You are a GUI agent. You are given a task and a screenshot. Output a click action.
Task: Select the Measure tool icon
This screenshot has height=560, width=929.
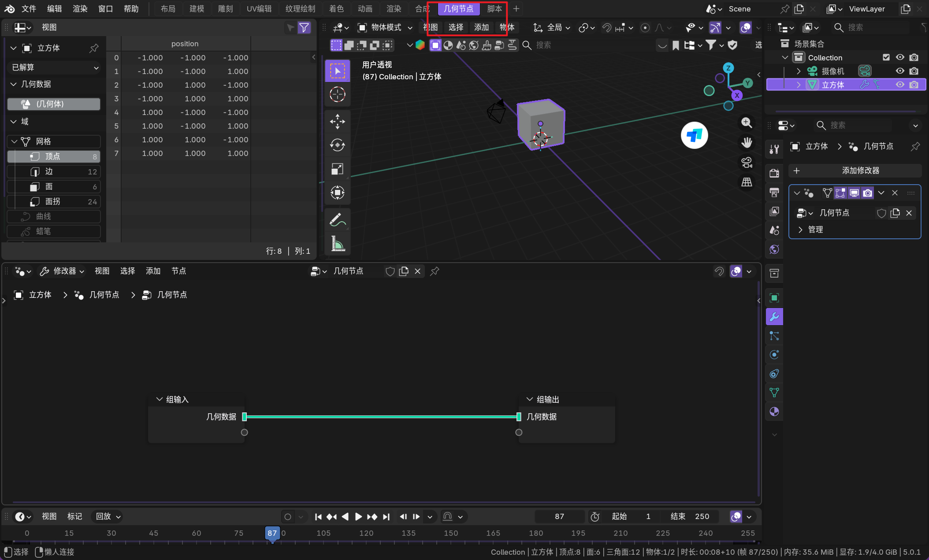[337, 243]
